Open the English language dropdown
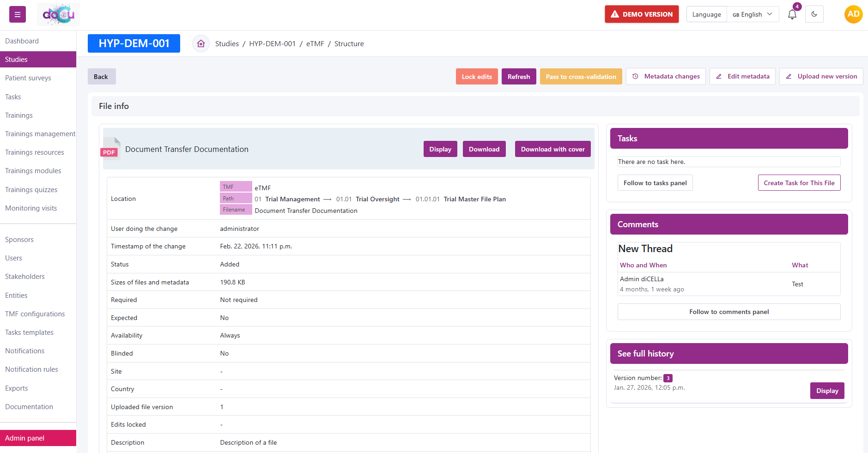 [x=753, y=14]
